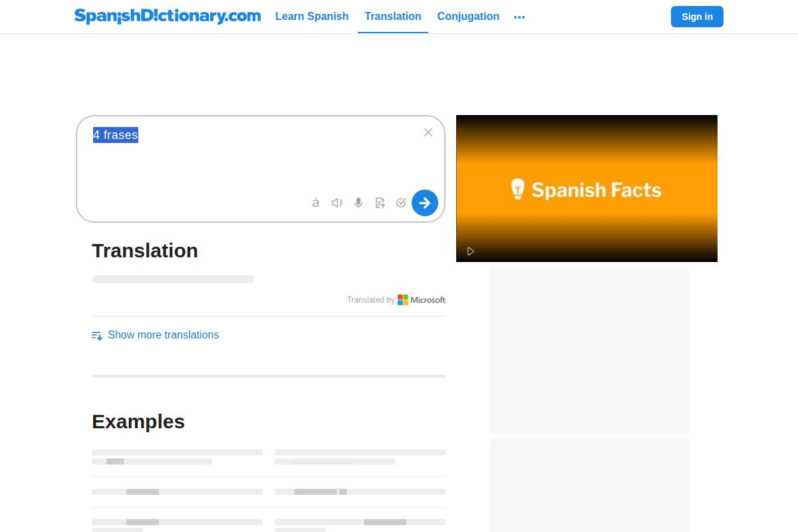Open the Learn Spanish menu
The image size is (798, 532).
coord(312,17)
